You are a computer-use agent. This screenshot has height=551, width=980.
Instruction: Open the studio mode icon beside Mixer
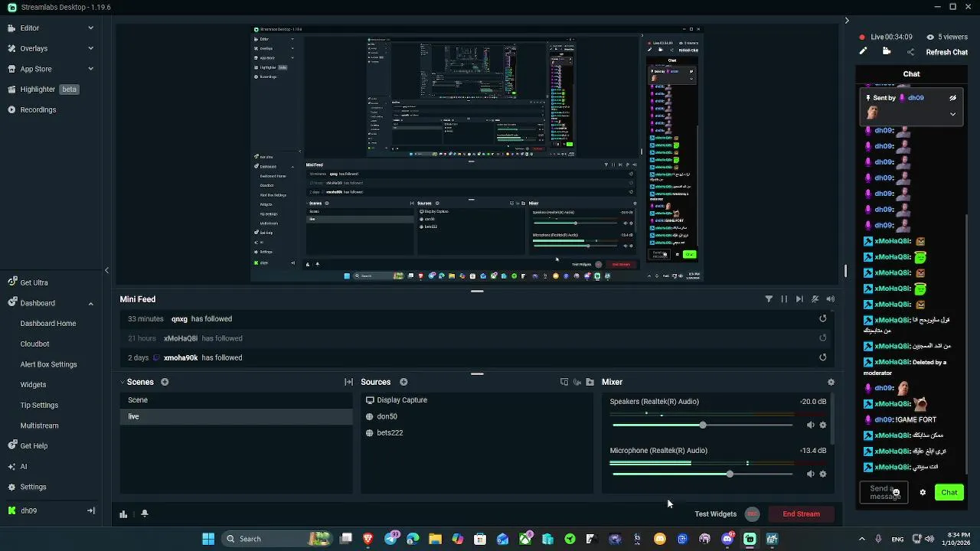pos(564,382)
